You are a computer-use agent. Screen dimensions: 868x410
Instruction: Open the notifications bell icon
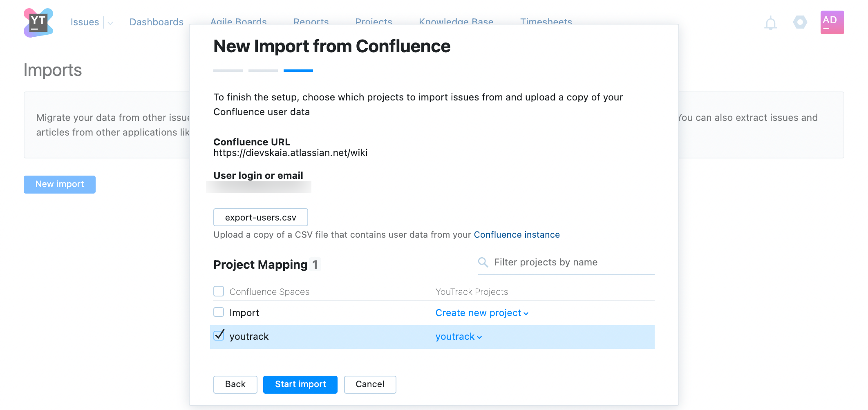770,23
